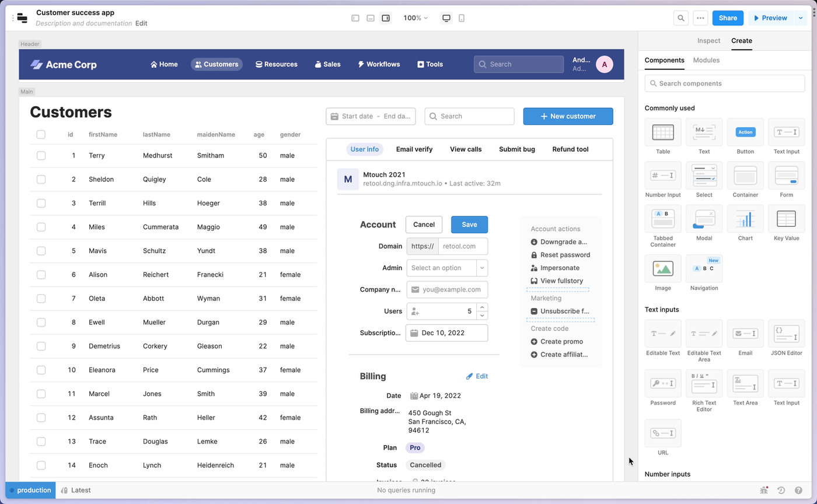
Task: Open the Email verify tab
Action: [414, 149]
